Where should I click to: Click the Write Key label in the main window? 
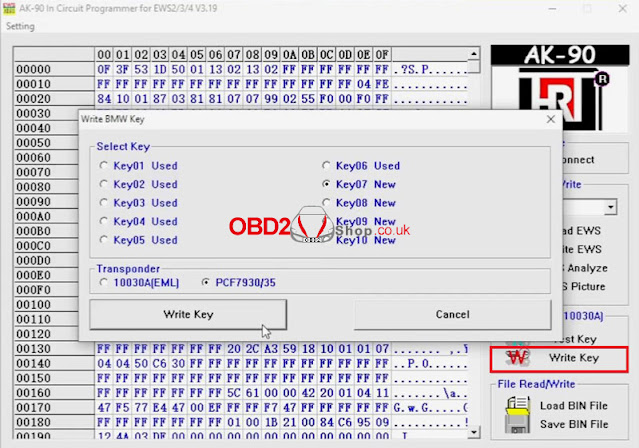coord(574,358)
